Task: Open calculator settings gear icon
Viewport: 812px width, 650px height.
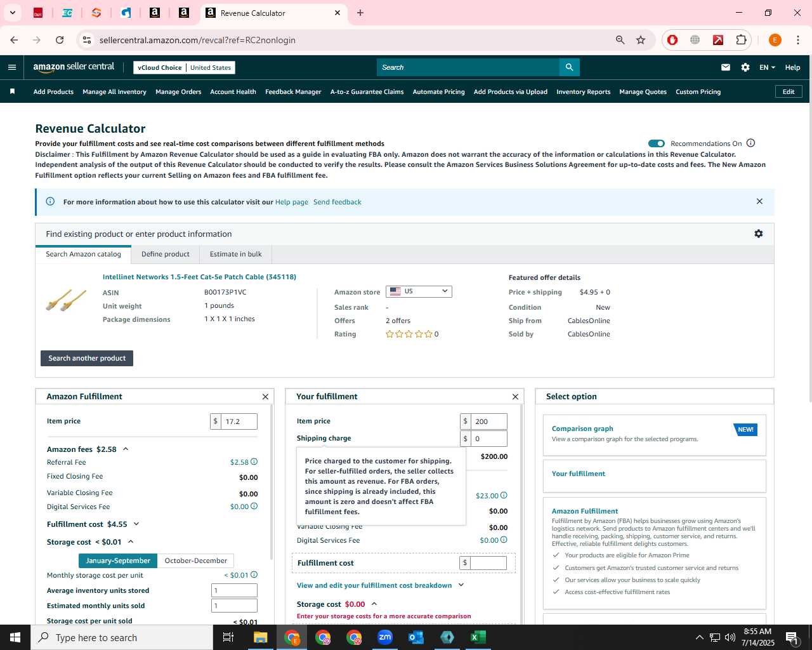Action: click(x=758, y=234)
